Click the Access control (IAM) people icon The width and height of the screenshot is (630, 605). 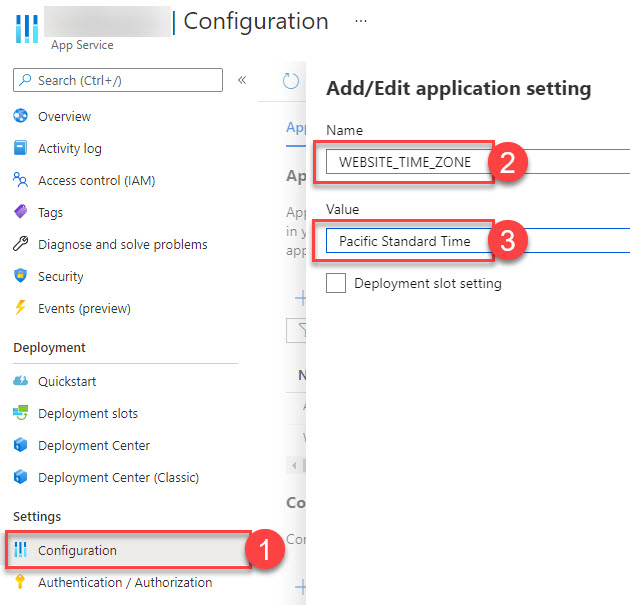20,181
